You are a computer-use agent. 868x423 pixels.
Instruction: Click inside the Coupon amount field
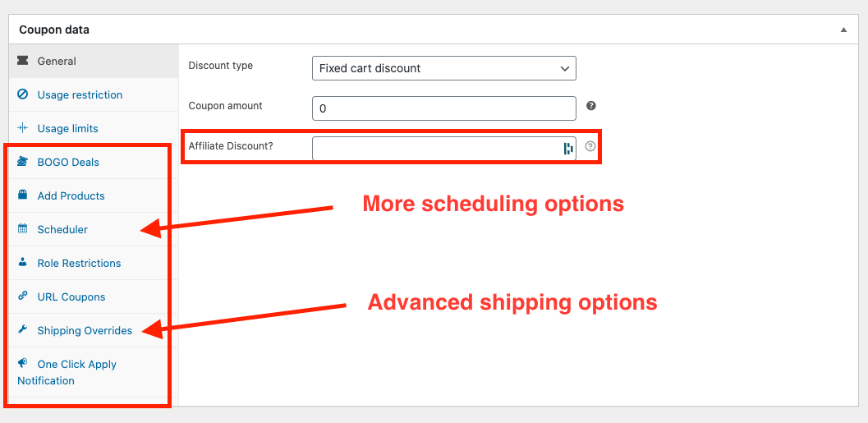pyautogui.click(x=443, y=108)
